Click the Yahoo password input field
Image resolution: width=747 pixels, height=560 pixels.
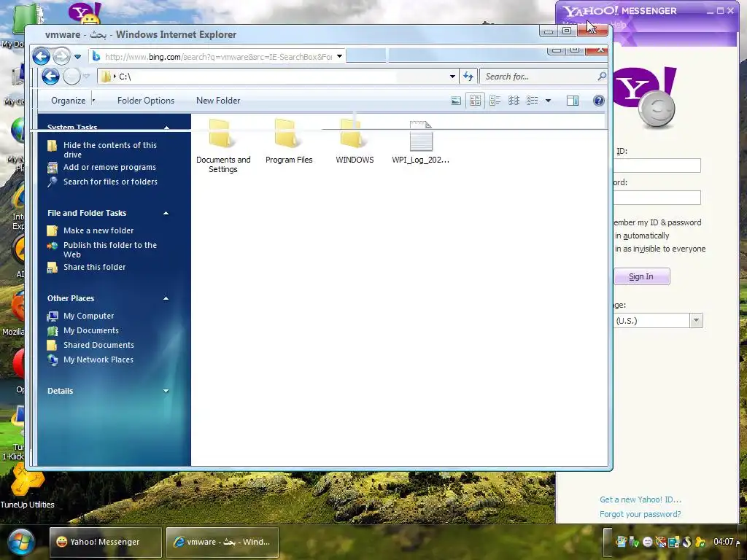tap(657, 198)
